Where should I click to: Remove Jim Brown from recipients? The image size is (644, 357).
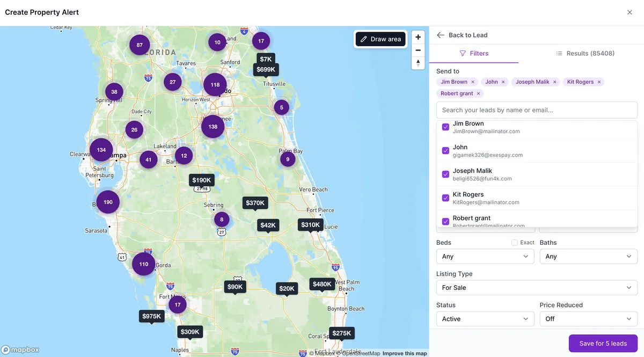click(473, 82)
